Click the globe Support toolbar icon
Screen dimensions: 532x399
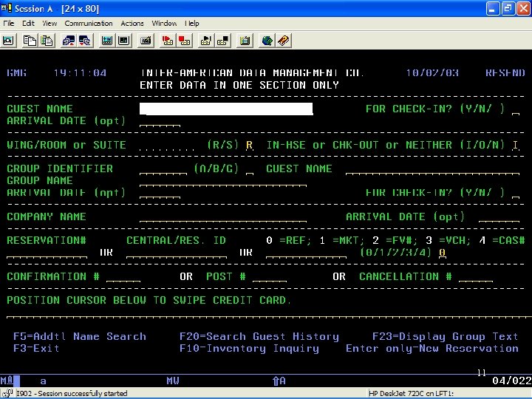pyautogui.click(x=267, y=41)
